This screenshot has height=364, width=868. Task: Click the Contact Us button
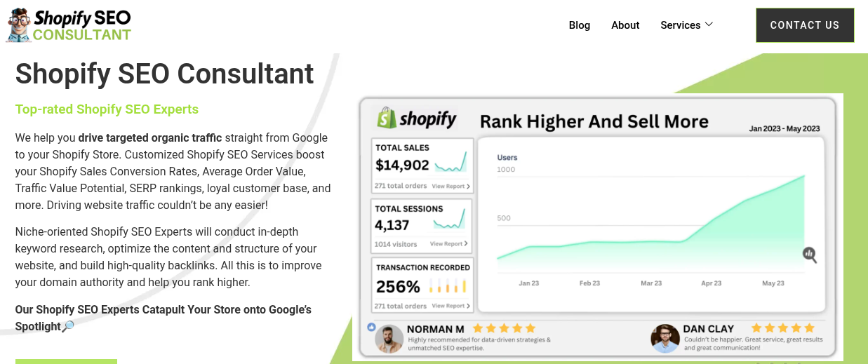[x=805, y=25]
